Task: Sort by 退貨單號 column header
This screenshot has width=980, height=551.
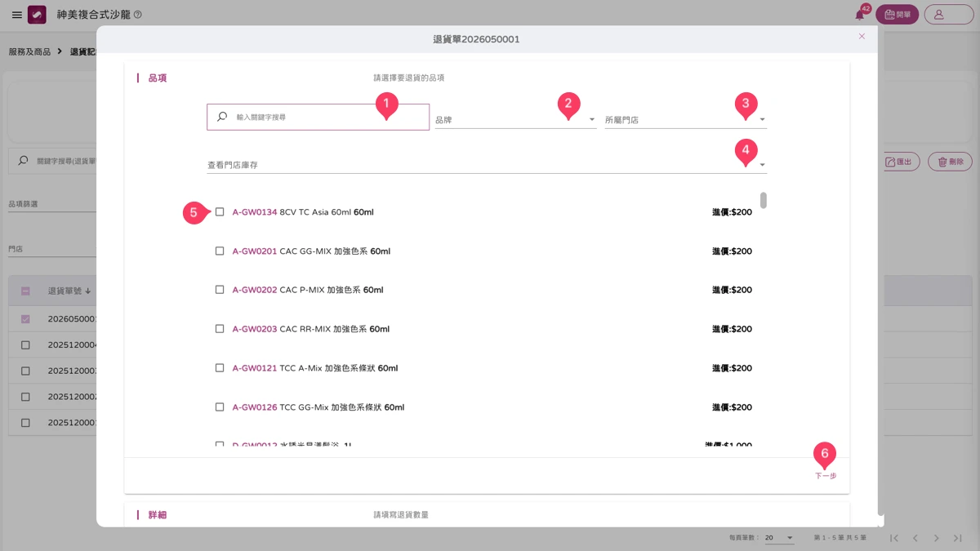Action: 69,291
